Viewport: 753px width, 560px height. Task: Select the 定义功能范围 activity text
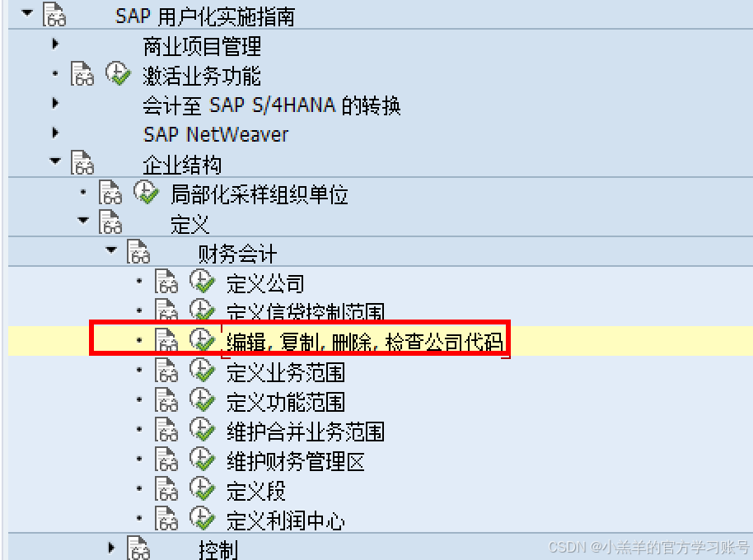(x=286, y=402)
